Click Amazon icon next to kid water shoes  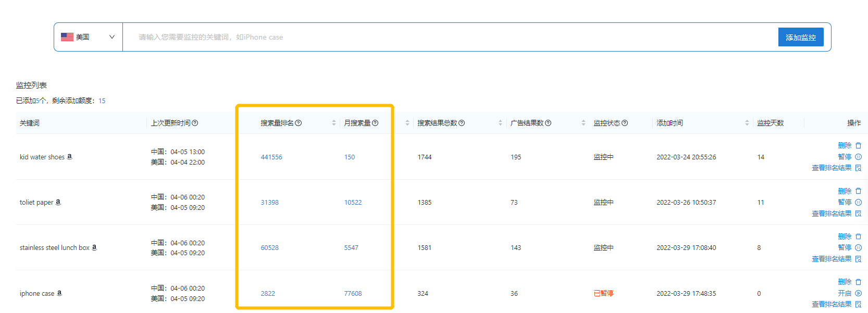point(70,157)
